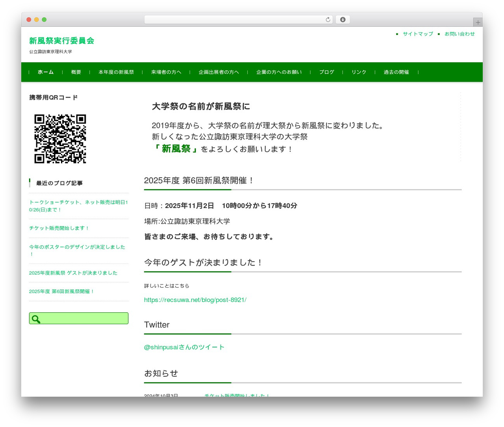Click the green 「新風祭」 highlighted text

176,149
